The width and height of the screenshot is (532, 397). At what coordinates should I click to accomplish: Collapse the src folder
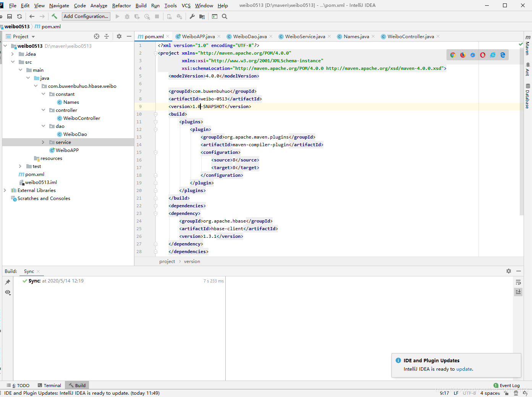(13, 62)
